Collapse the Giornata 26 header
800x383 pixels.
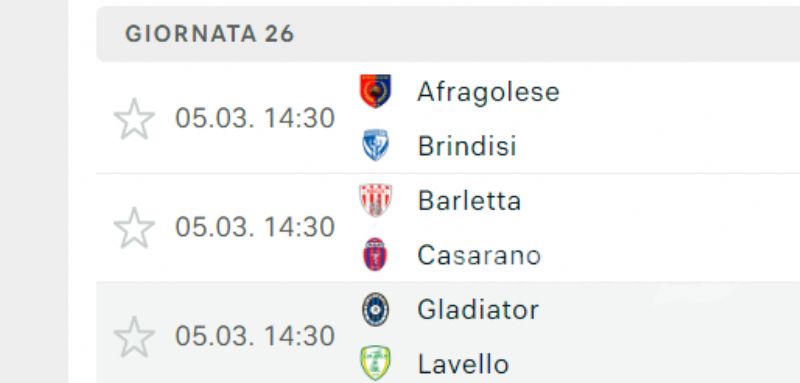(448, 34)
